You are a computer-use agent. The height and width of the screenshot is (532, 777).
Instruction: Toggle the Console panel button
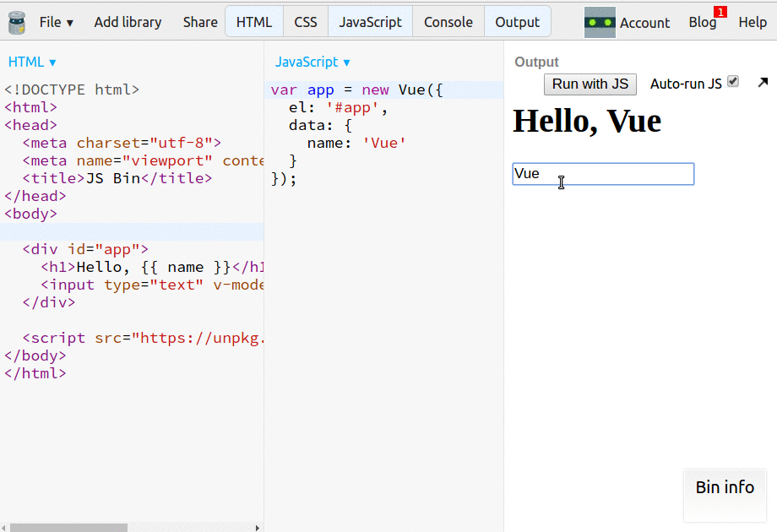[448, 22]
